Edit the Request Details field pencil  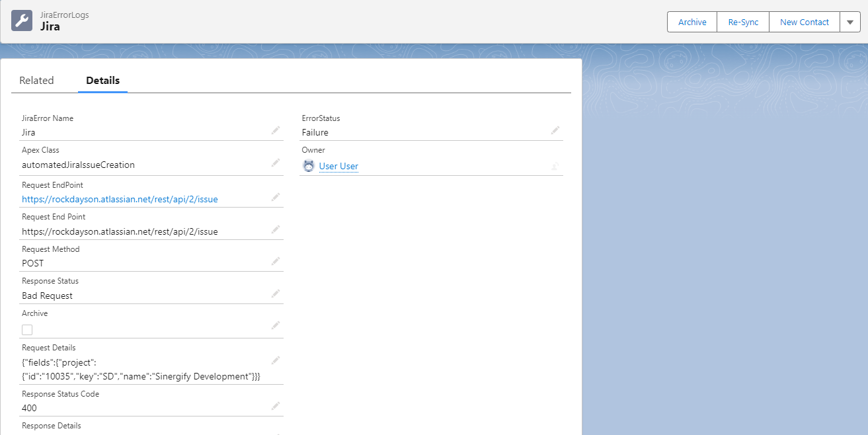[x=276, y=361]
